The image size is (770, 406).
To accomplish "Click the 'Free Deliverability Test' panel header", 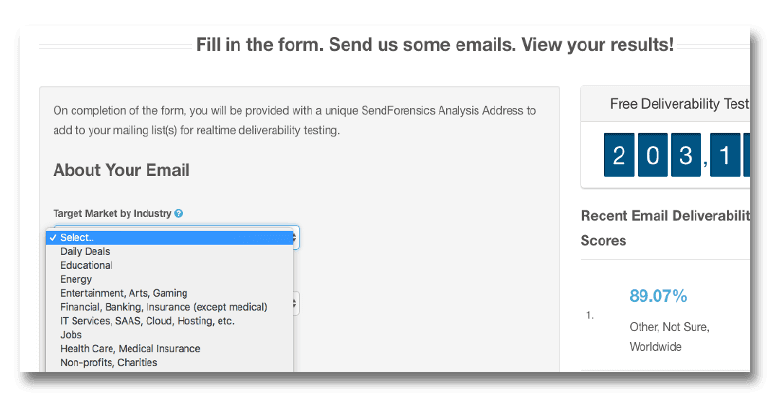I will click(x=664, y=104).
